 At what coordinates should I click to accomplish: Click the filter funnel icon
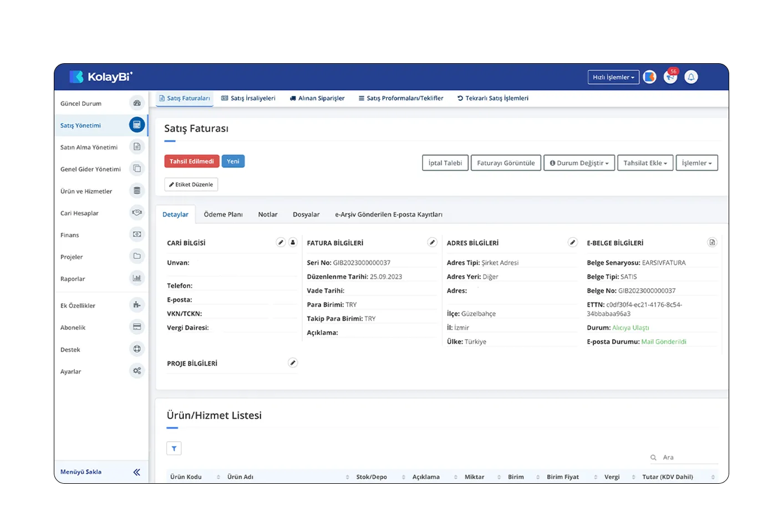[174, 448]
